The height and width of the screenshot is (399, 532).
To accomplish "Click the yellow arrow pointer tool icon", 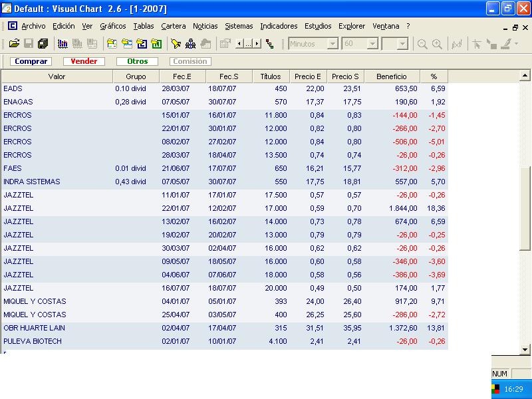I will coord(176,44).
